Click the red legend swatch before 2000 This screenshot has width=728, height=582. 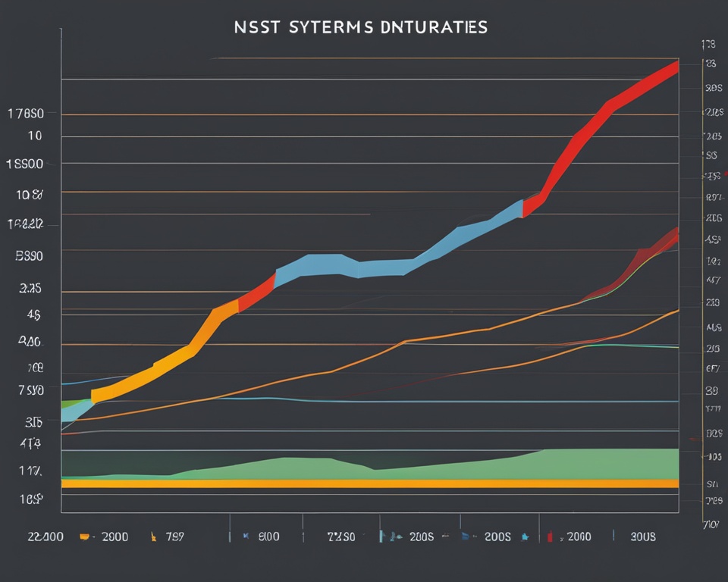coord(551,537)
